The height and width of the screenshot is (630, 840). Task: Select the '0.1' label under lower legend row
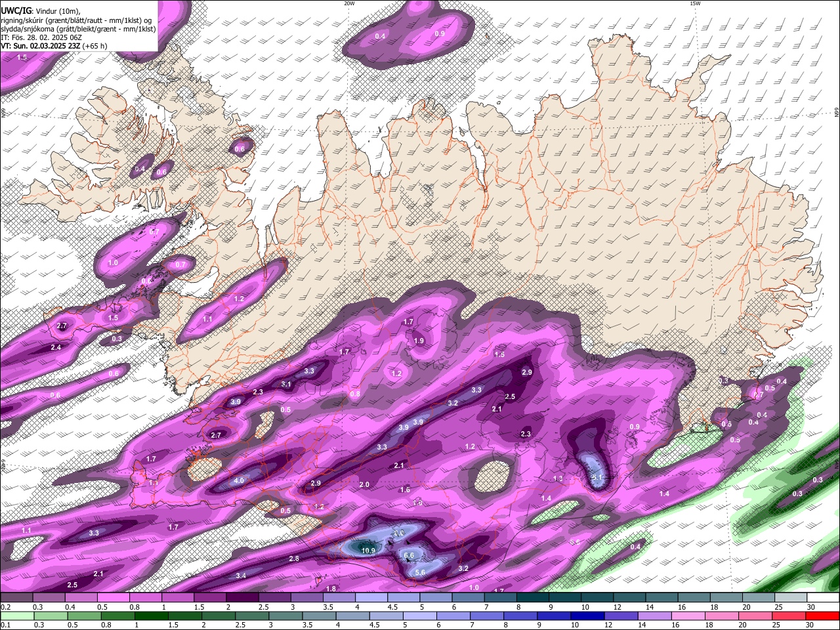[5, 625]
